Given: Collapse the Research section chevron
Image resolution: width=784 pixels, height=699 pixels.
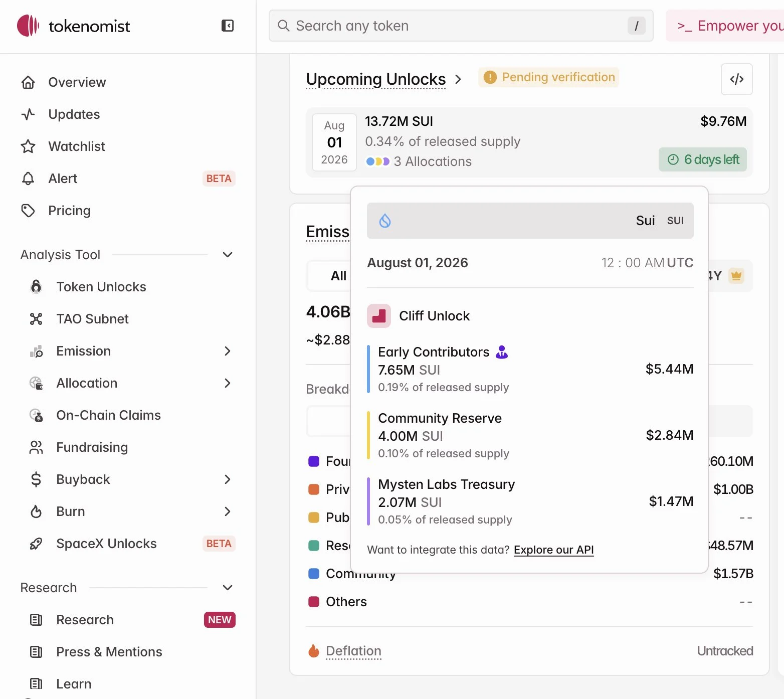Looking at the screenshot, I should coord(228,588).
